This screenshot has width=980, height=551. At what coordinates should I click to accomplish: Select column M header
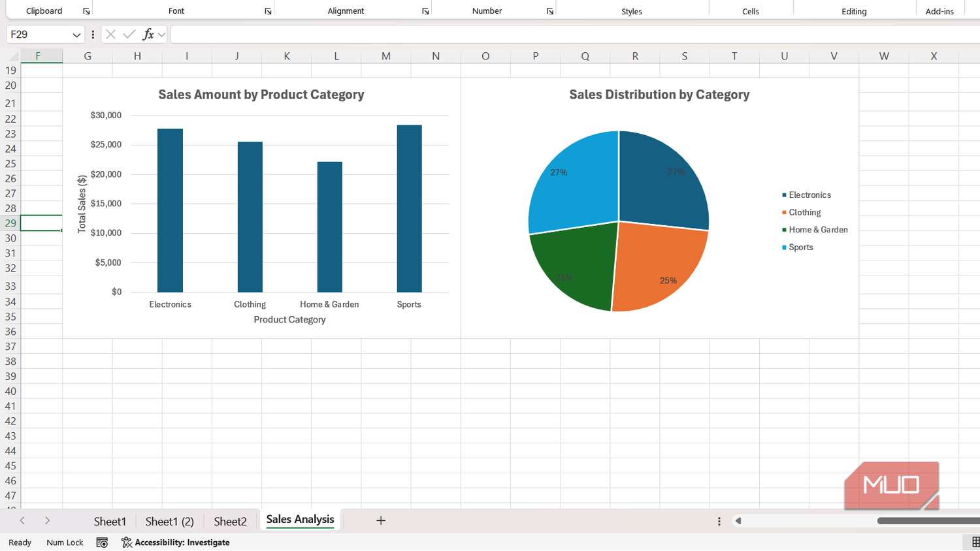[x=386, y=56]
